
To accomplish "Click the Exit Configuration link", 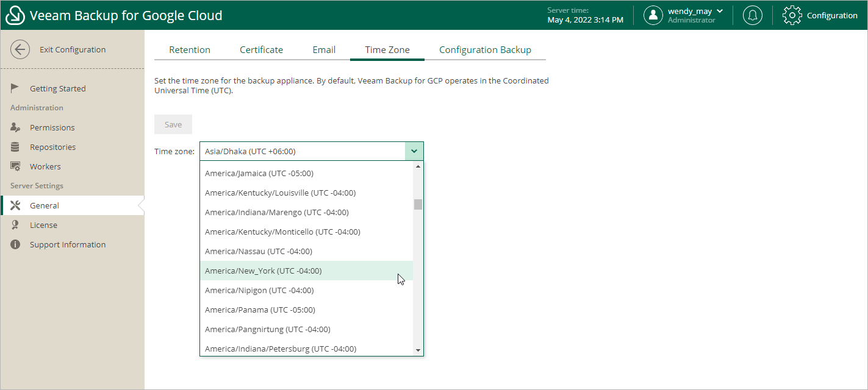I will coord(73,50).
